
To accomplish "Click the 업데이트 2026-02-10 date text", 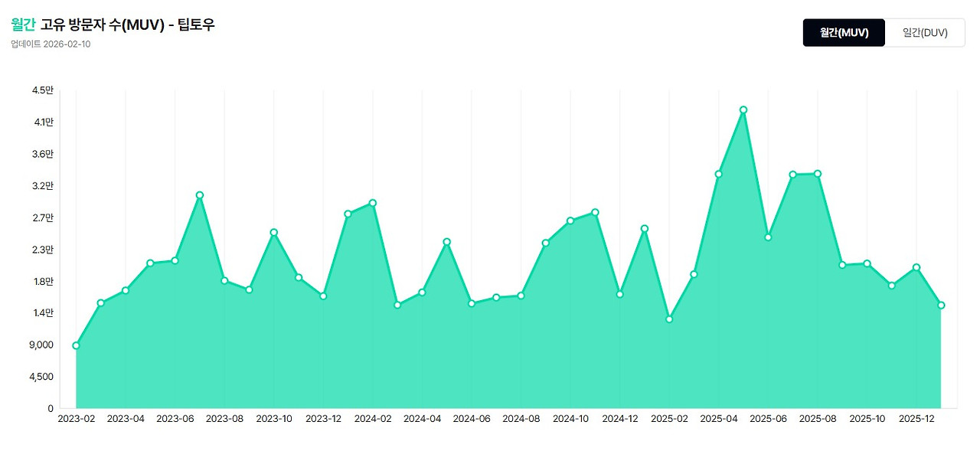I will (51, 44).
